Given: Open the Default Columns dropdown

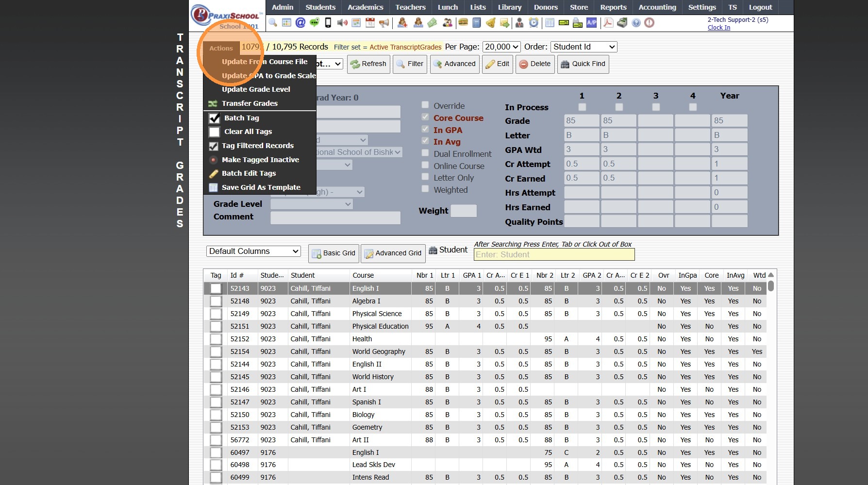Looking at the screenshot, I should (253, 251).
